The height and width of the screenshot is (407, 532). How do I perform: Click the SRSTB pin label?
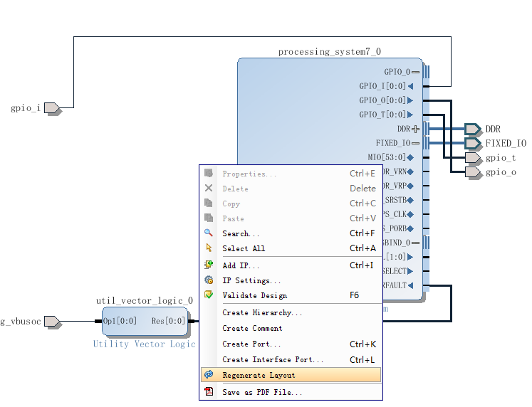pyautogui.click(x=395, y=200)
